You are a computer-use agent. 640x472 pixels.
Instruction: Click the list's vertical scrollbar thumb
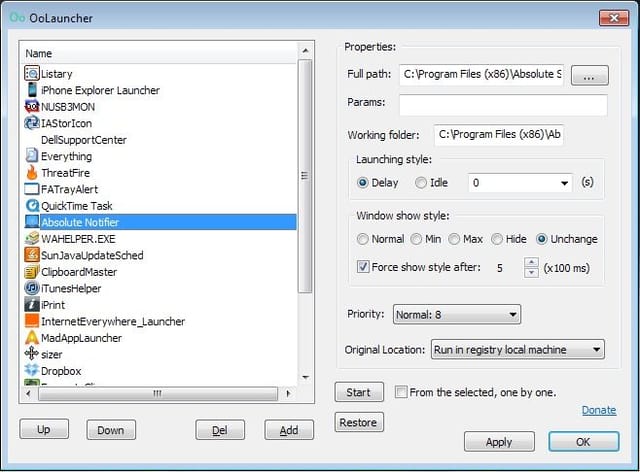coord(305,176)
